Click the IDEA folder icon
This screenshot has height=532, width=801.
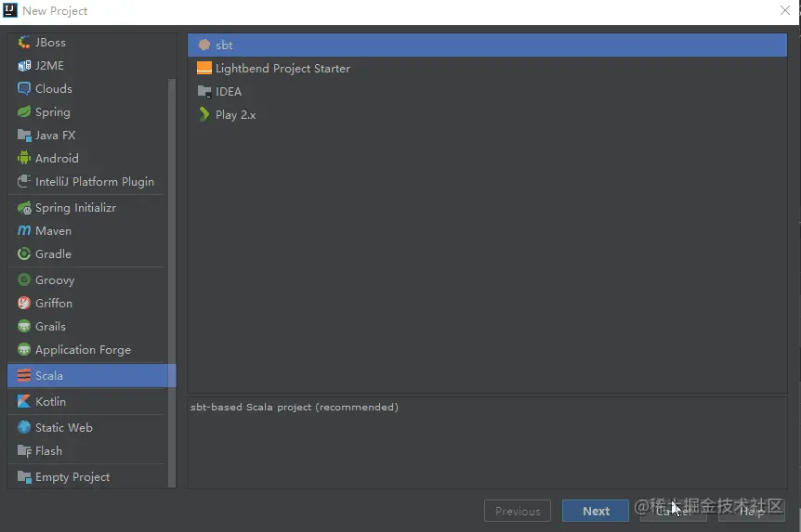click(204, 91)
